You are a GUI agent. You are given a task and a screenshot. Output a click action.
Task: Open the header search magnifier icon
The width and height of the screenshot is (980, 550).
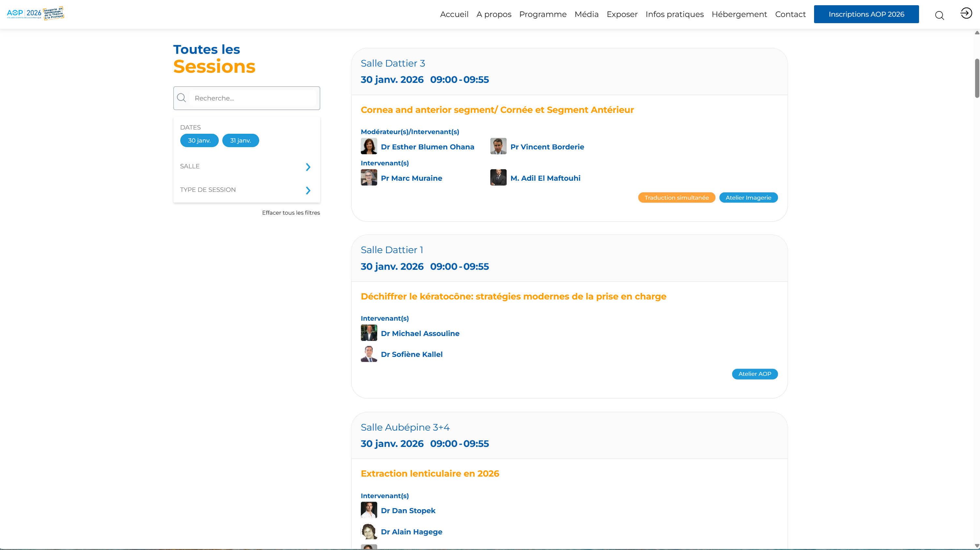(x=939, y=15)
